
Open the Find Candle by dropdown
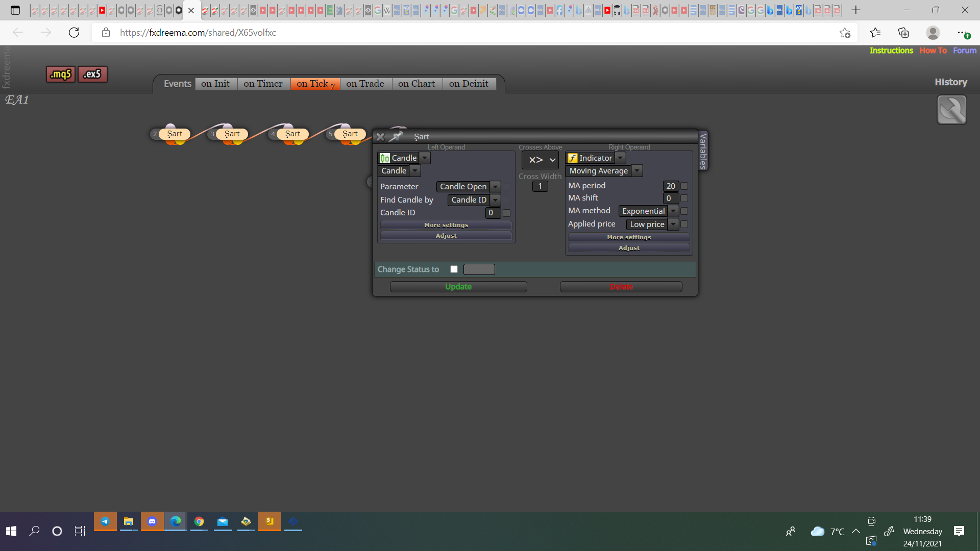495,200
